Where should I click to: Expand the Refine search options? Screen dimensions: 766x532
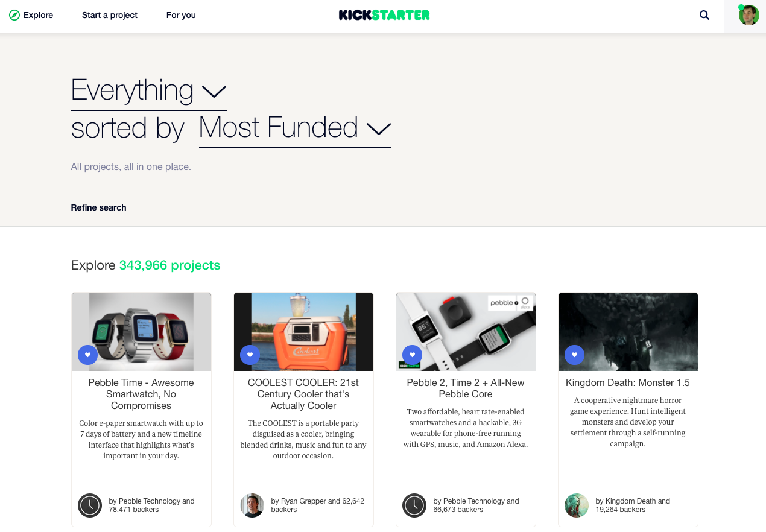pos(99,207)
